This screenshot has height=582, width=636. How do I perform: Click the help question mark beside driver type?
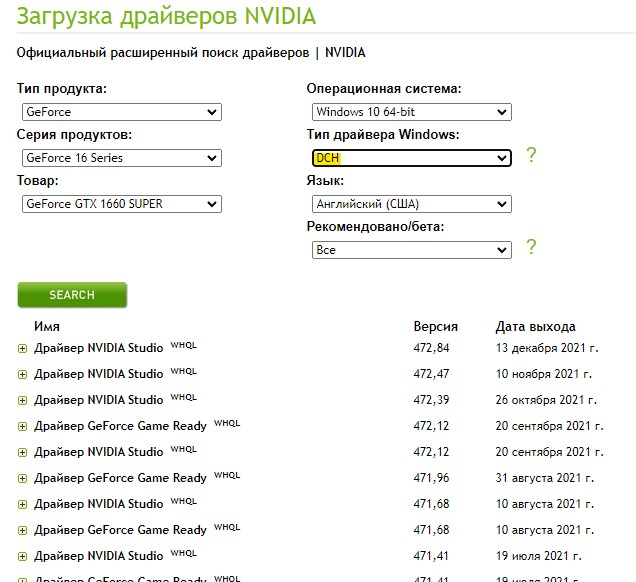531,155
